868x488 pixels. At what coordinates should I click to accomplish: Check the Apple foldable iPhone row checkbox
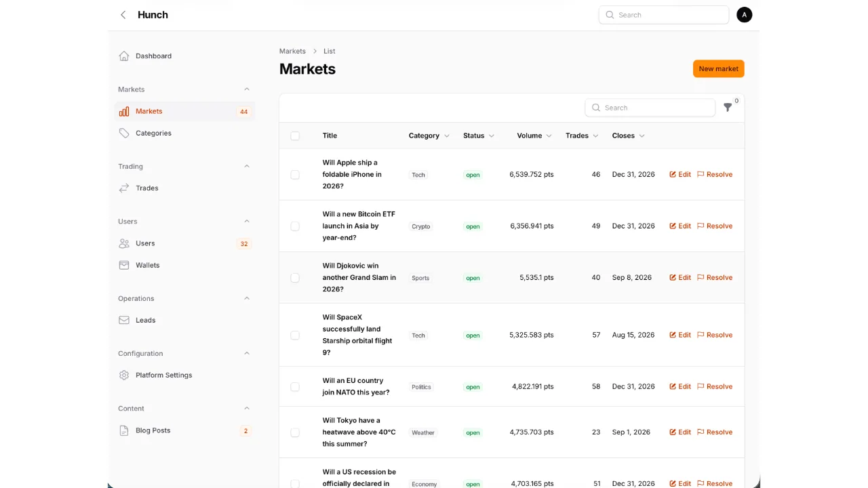(x=295, y=175)
